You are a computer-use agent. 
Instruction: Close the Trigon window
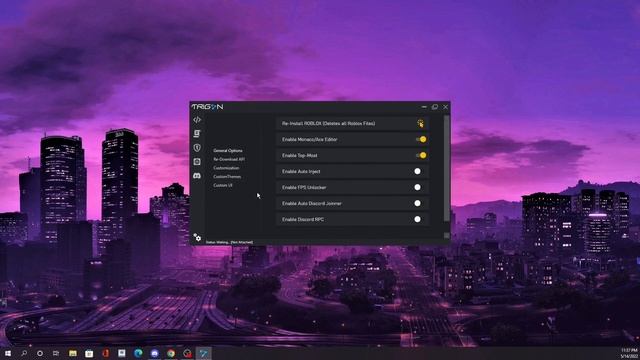point(445,107)
